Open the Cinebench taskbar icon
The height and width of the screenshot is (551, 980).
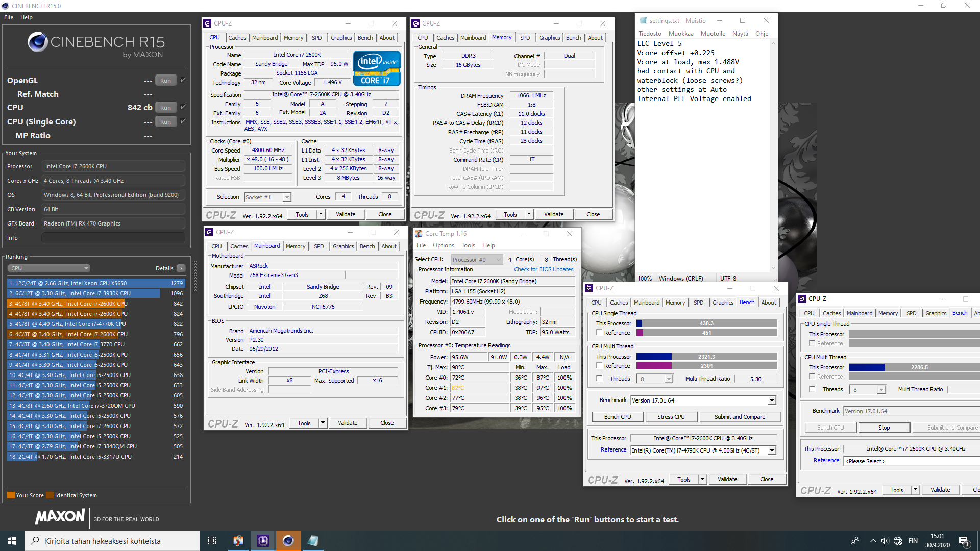click(288, 541)
